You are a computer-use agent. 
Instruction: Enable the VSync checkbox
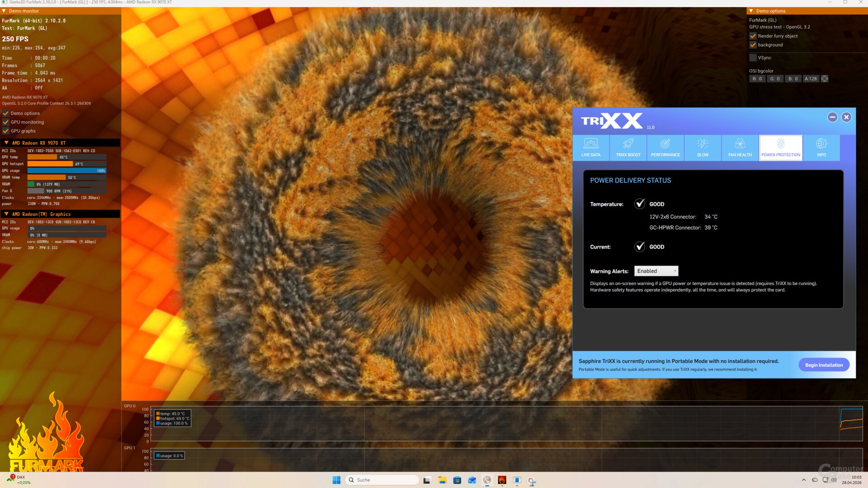tap(753, 58)
